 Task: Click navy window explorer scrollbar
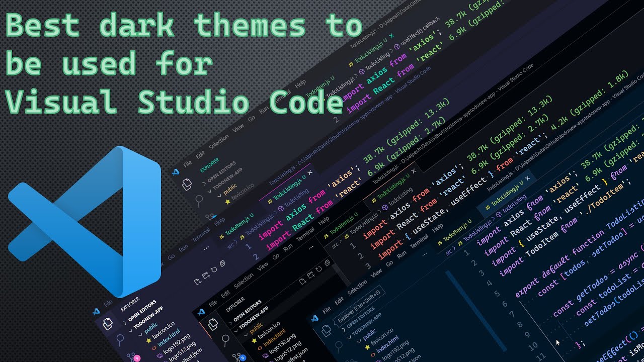pos(475,311)
